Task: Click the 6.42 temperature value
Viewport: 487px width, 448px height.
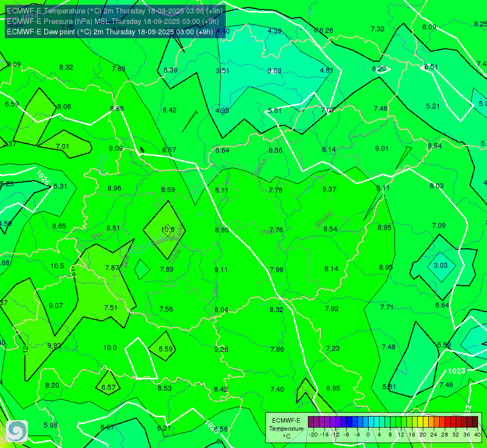Action: click(170, 110)
